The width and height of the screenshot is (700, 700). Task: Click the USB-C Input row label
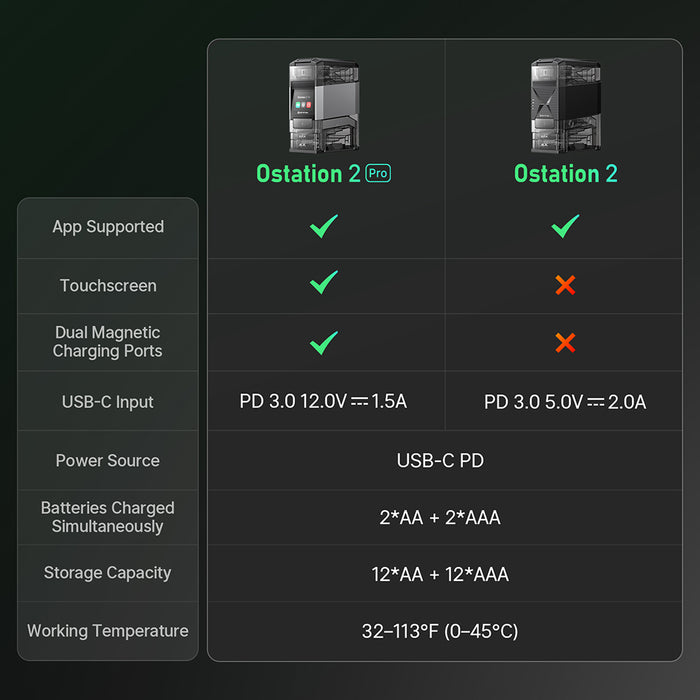[x=108, y=402]
